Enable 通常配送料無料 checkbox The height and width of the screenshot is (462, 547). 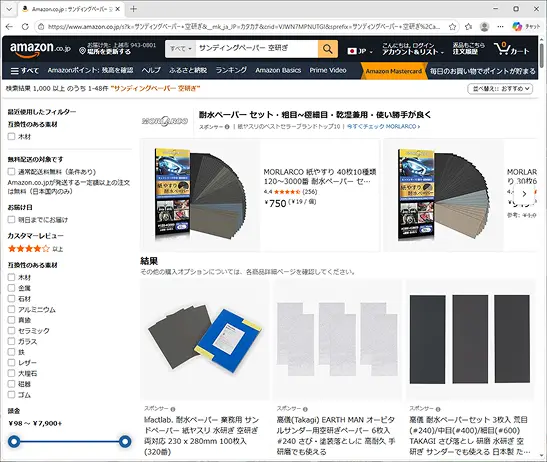coord(12,171)
